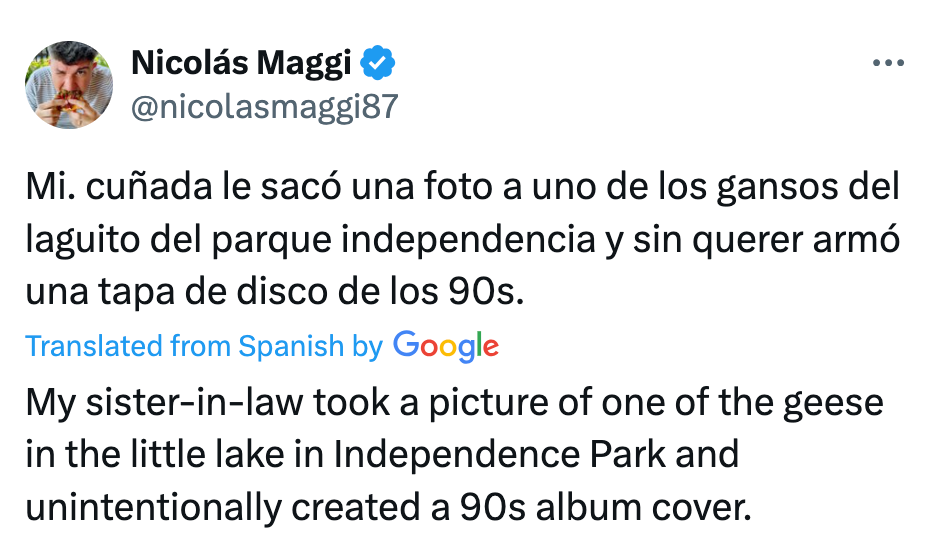Image resolution: width=932 pixels, height=554 pixels.
Task: Open Nicolás Maggi's profile picture
Action: [x=68, y=85]
